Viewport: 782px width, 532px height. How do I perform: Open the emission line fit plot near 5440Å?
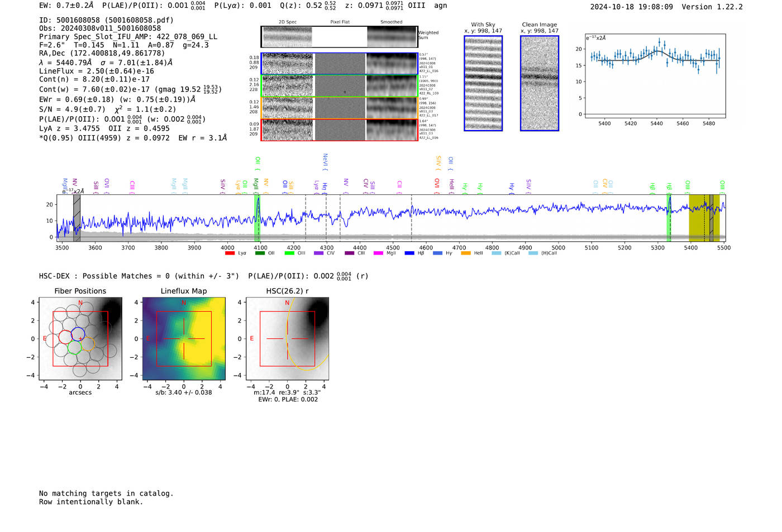655,76
